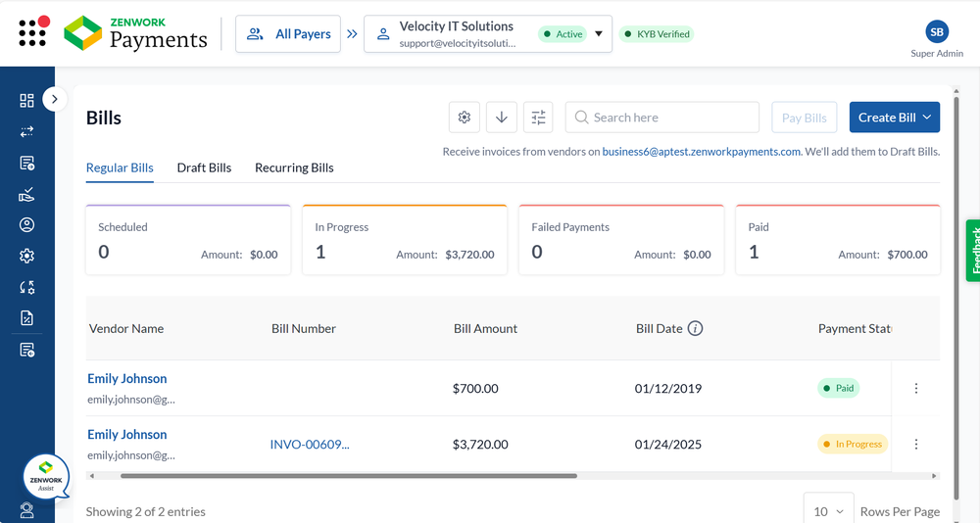Open the rows per page dropdown

[x=828, y=510]
